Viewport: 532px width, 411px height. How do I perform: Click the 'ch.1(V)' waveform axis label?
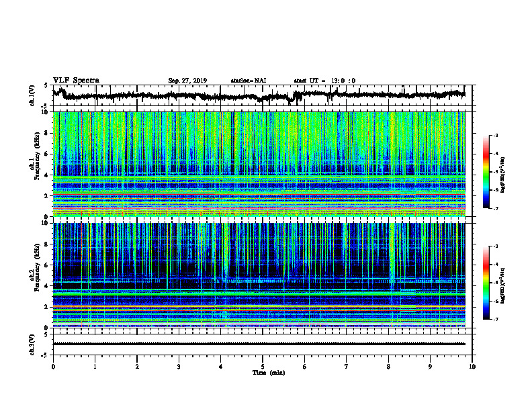click(x=32, y=95)
